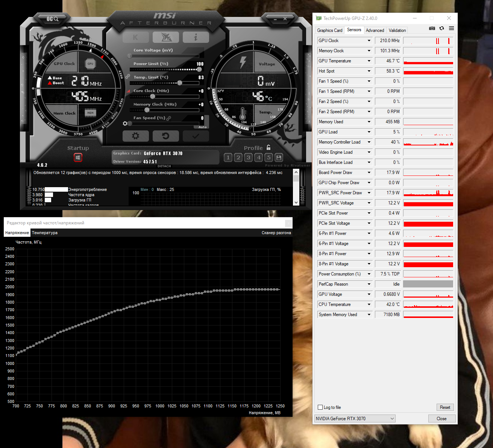Viewport: 493px width, 448px height.
Task: Switch to the Температура tab
Action: (45, 233)
